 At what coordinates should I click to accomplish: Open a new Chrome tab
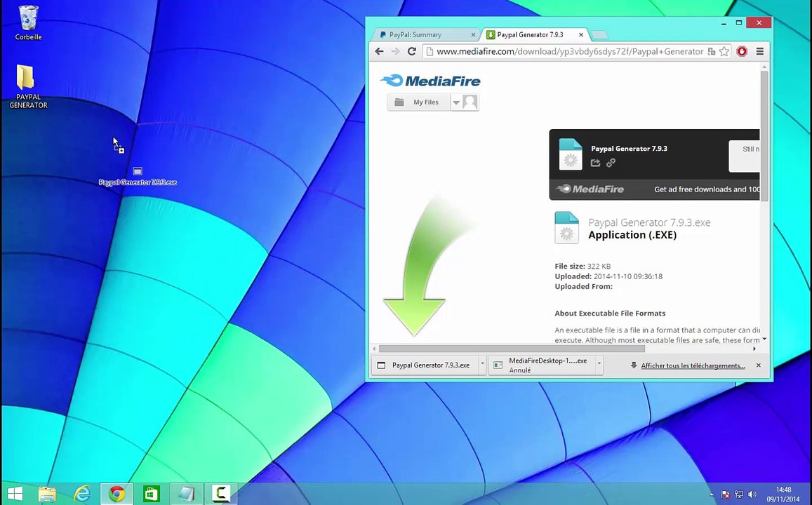tap(599, 34)
